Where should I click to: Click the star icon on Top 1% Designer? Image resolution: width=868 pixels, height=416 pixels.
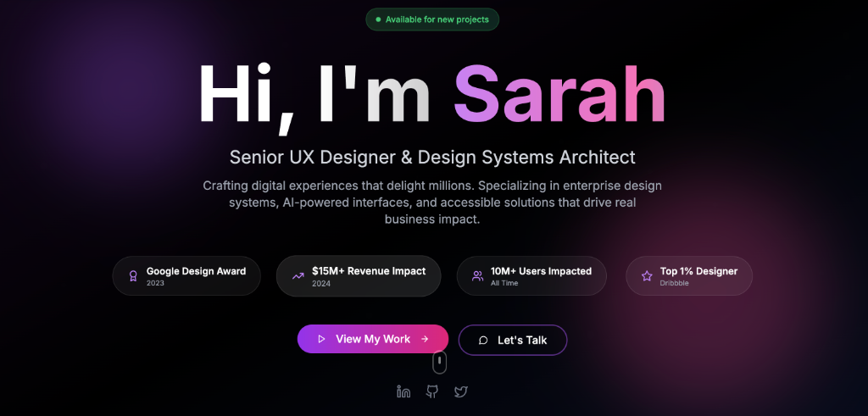point(647,276)
